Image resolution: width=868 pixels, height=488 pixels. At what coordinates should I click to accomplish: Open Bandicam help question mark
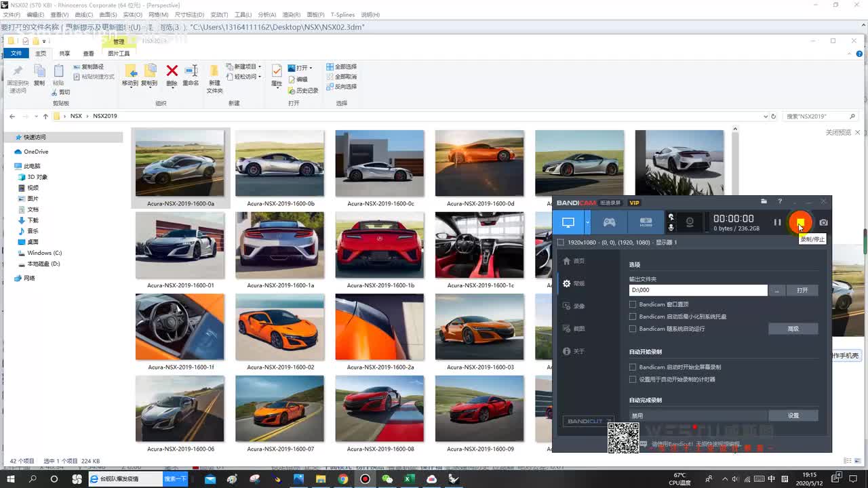point(780,201)
